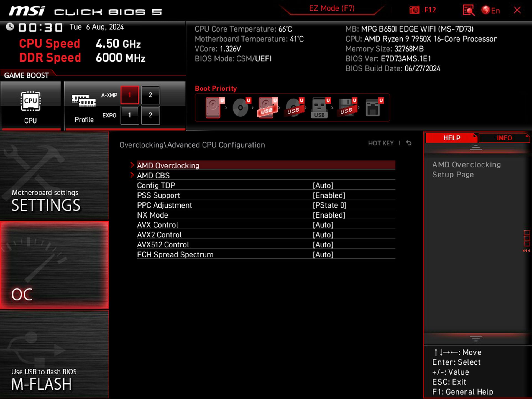Click the hot key back arrow icon

409,143
